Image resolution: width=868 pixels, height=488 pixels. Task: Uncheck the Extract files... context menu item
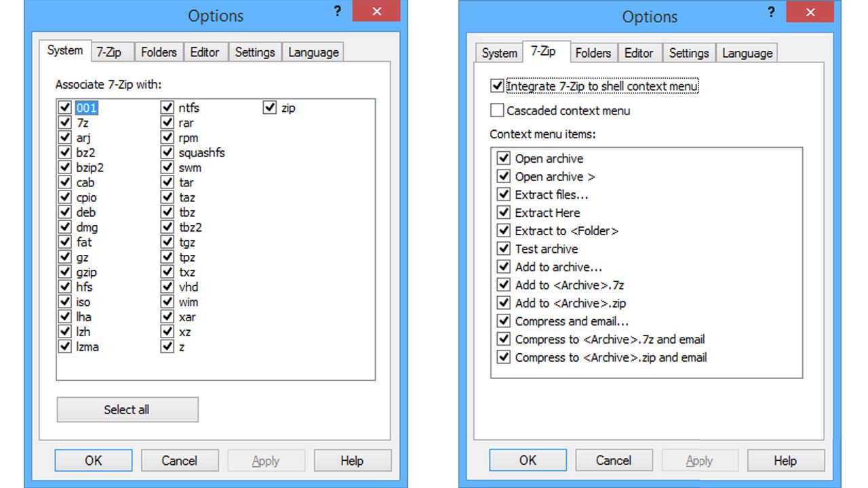[503, 195]
